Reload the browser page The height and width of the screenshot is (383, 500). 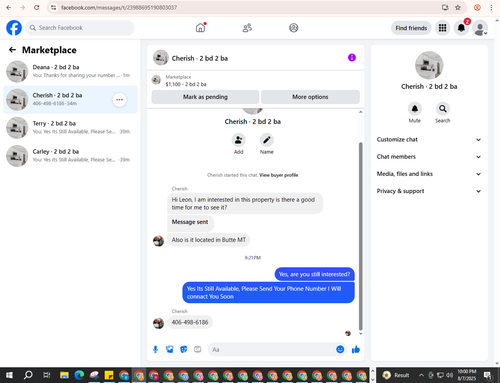point(37,7)
